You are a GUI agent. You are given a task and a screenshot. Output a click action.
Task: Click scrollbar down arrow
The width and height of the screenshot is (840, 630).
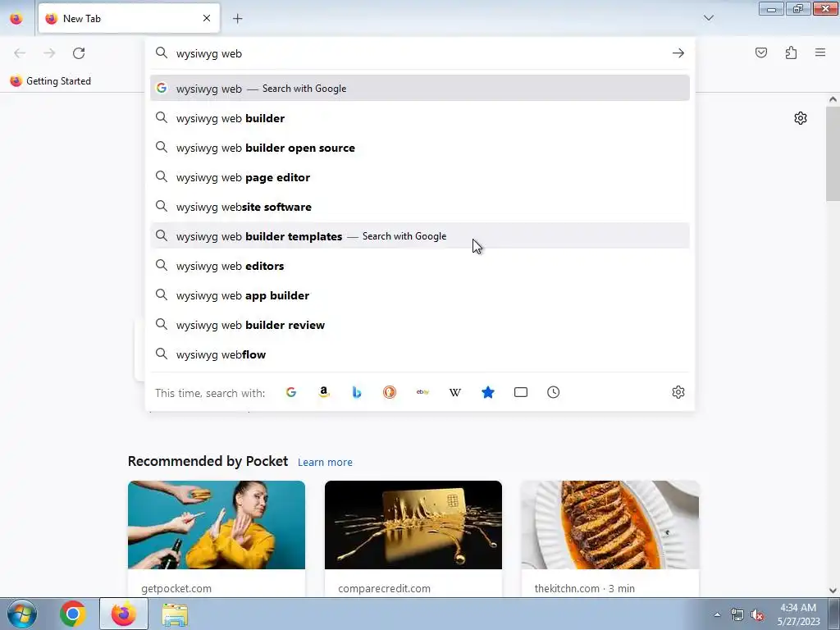click(833, 591)
